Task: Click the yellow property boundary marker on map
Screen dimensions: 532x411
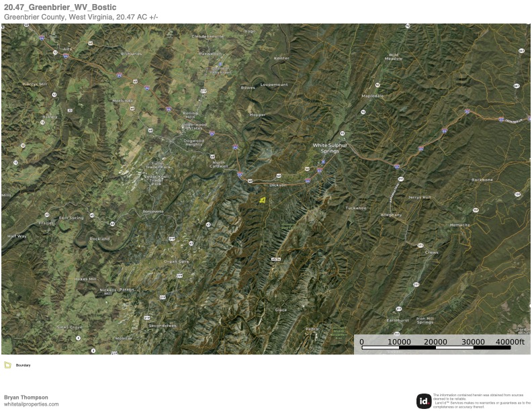Action: (263, 199)
